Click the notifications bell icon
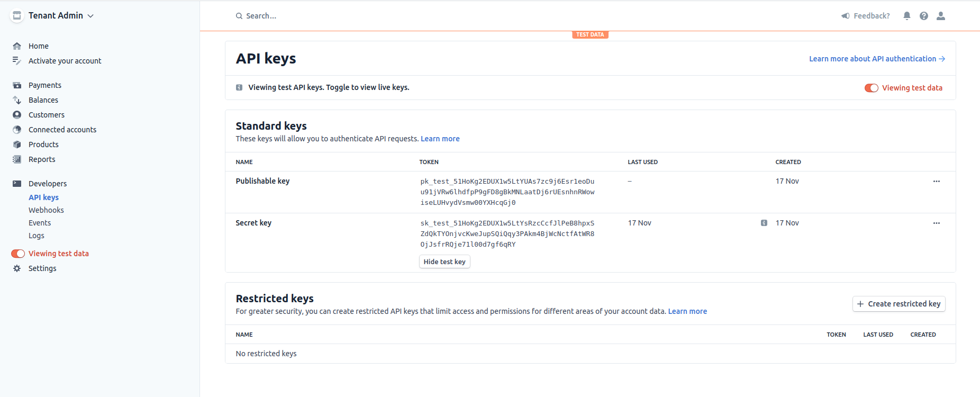This screenshot has width=980, height=397. 907,16
